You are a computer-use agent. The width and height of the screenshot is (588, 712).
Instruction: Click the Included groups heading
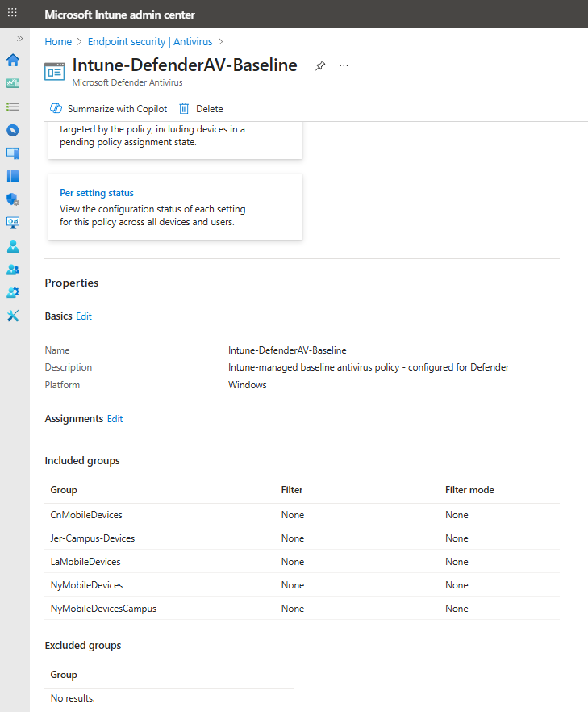[x=82, y=461]
